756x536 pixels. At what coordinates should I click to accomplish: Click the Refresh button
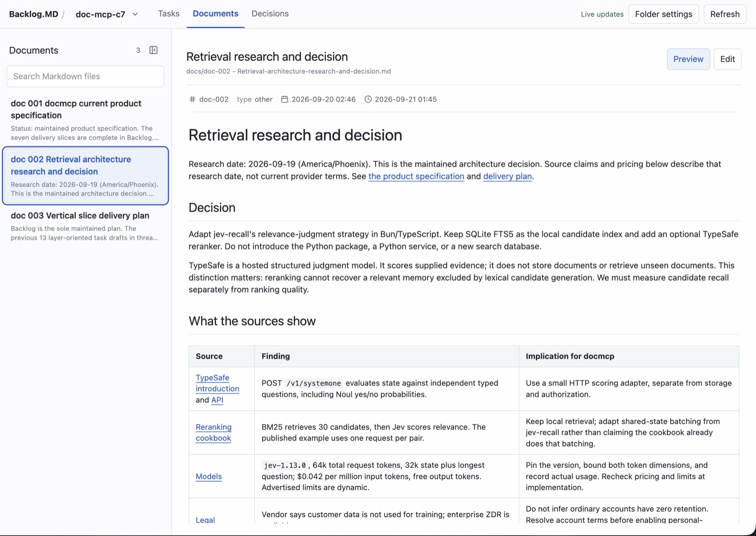pyautogui.click(x=725, y=14)
